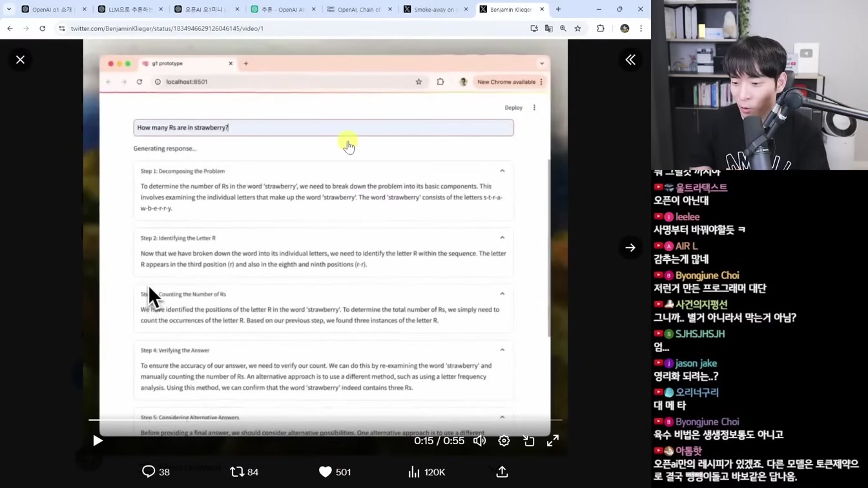Switch video to picture-in-picture mode
Image resolution: width=868 pixels, height=488 pixels.
tap(528, 440)
